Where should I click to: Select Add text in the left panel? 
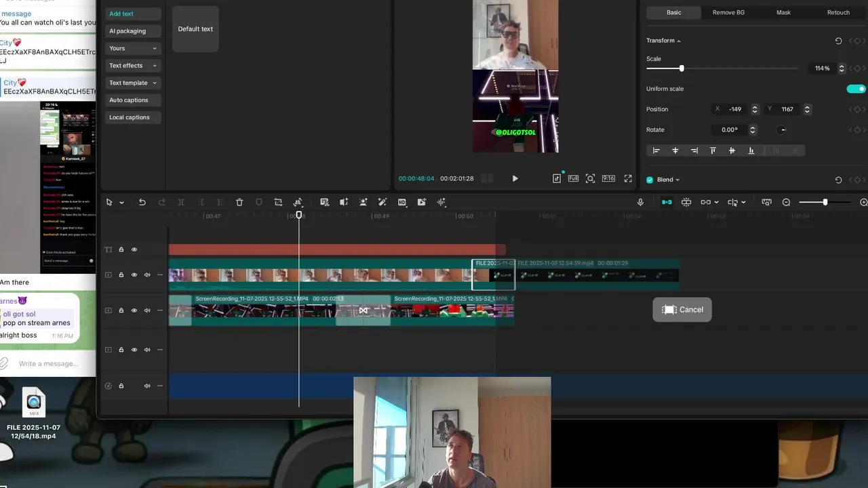[133, 14]
